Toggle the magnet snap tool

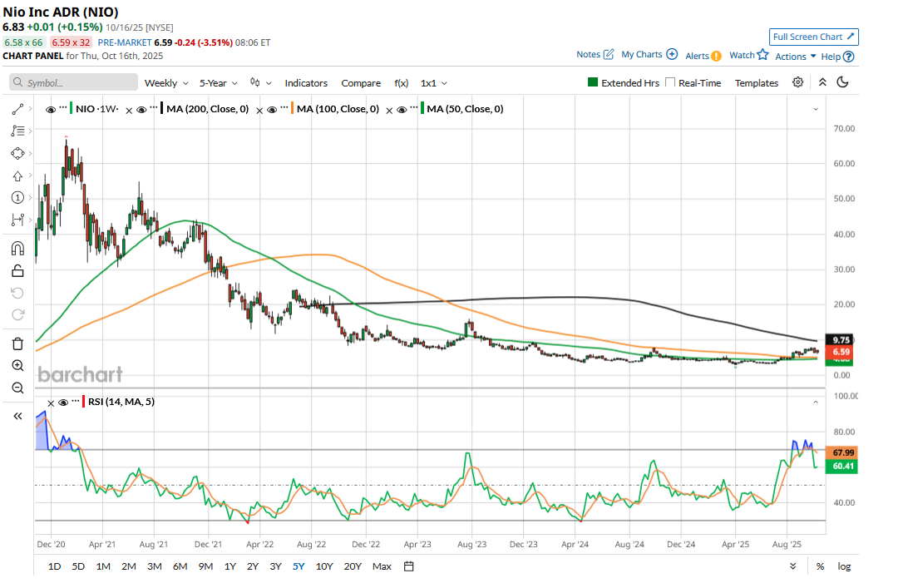click(x=17, y=248)
